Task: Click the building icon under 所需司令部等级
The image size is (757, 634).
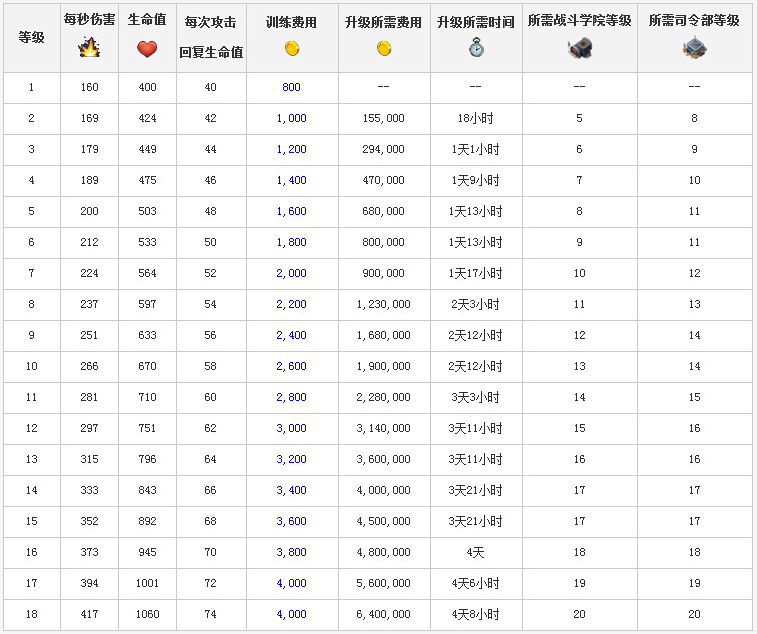Action: tap(694, 47)
